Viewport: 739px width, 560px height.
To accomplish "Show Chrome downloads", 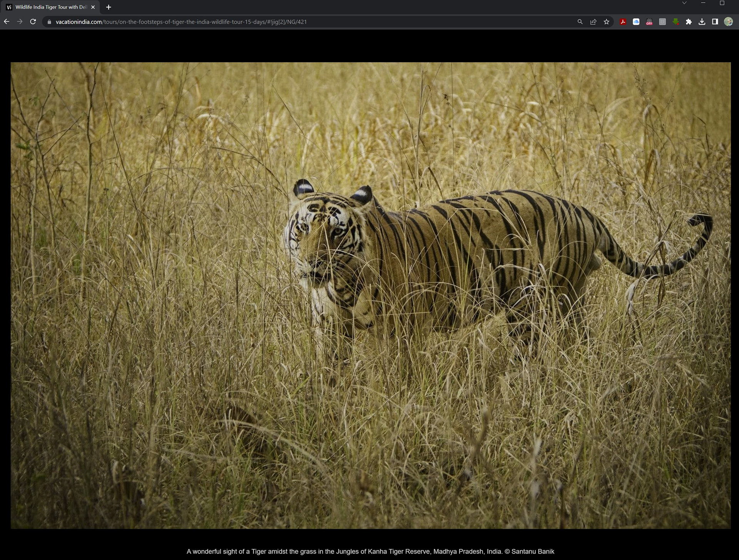I will [702, 22].
